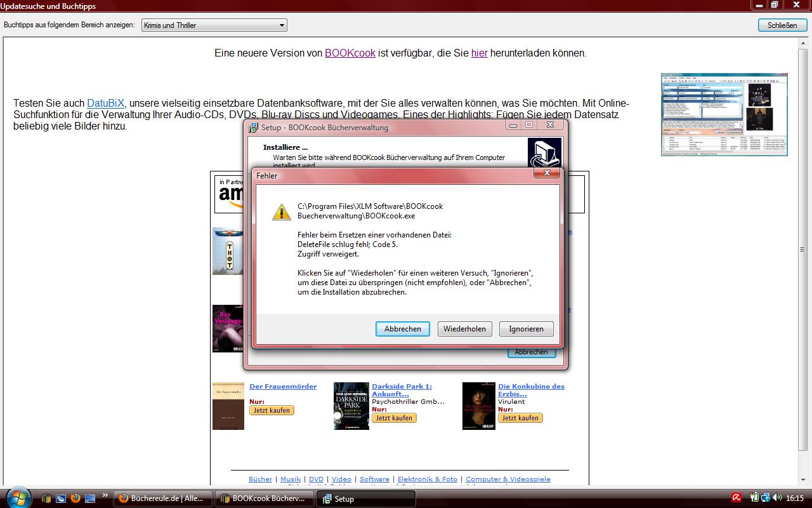Click Ignorieren to skip the file
This screenshot has width=812, height=508.
point(526,329)
